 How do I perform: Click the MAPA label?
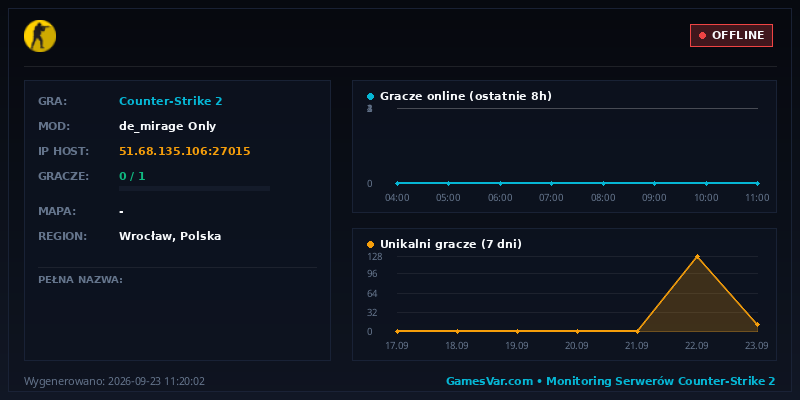click(x=57, y=211)
